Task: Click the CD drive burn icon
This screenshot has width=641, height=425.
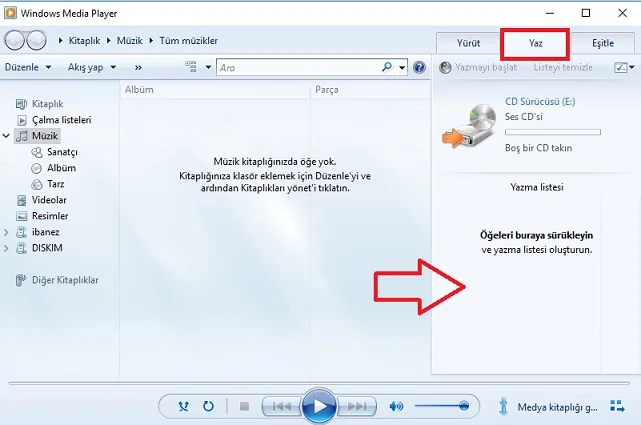Action: (x=469, y=125)
